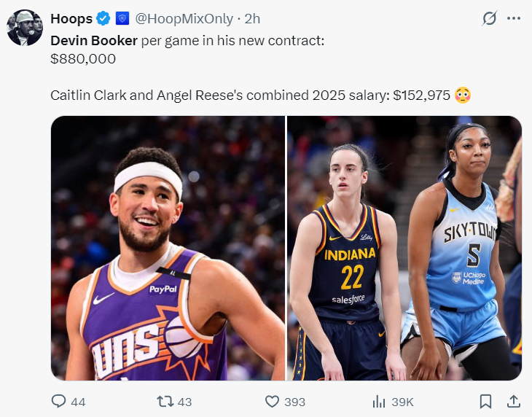Click the 43 reposts count
The image size is (532, 417).
click(184, 402)
